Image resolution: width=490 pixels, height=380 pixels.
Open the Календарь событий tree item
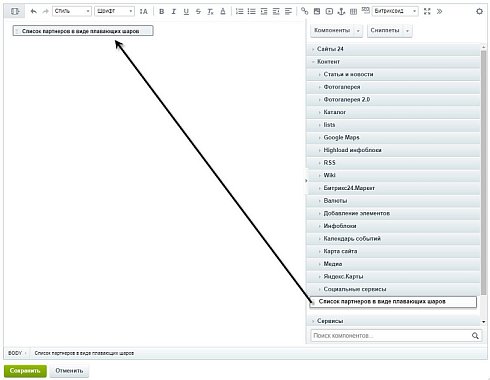(393, 239)
